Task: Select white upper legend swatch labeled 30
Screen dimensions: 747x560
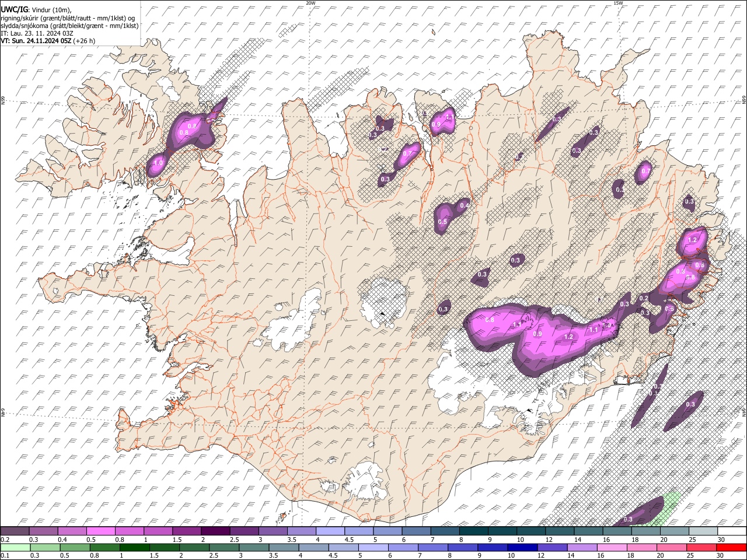Action: [731, 531]
